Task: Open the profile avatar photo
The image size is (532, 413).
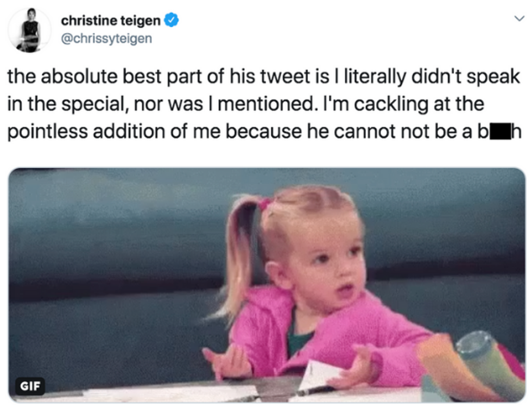Action: click(x=30, y=30)
